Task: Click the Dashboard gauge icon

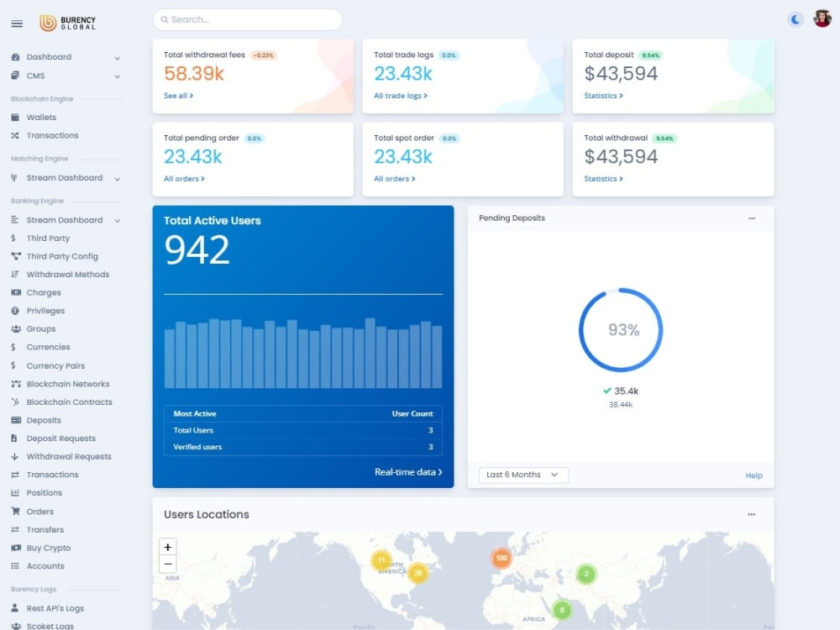Action: [15, 57]
